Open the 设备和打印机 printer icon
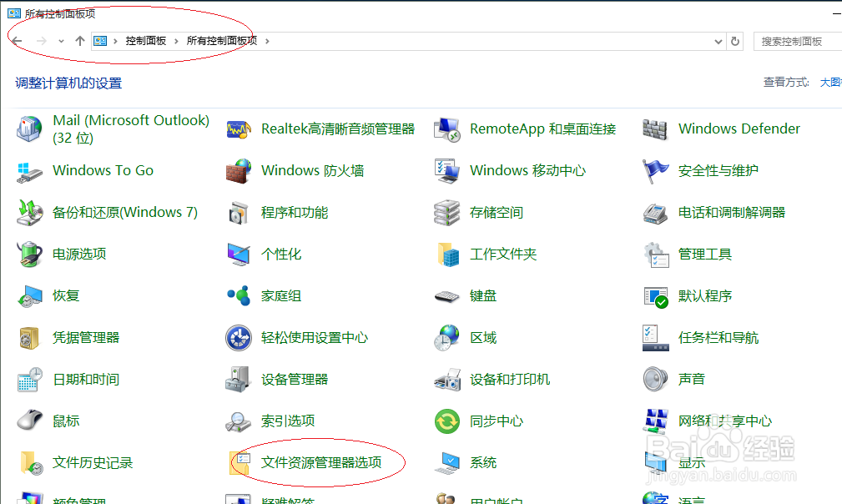 pyautogui.click(x=446, y=380)
